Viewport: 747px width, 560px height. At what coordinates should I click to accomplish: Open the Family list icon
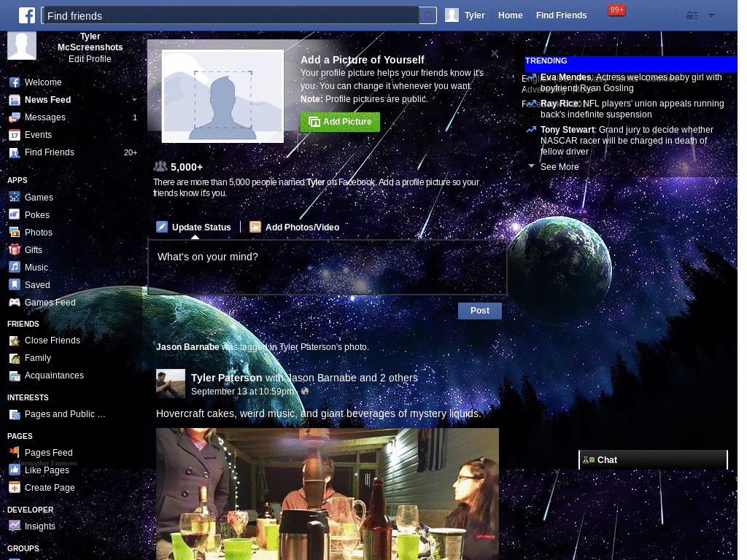(15, 358)
